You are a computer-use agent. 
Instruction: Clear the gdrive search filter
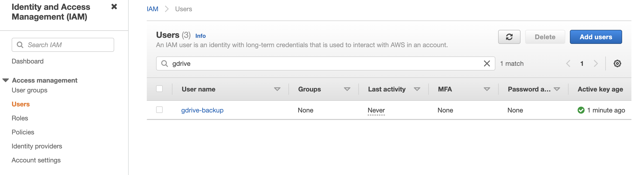tap(486, 64)
